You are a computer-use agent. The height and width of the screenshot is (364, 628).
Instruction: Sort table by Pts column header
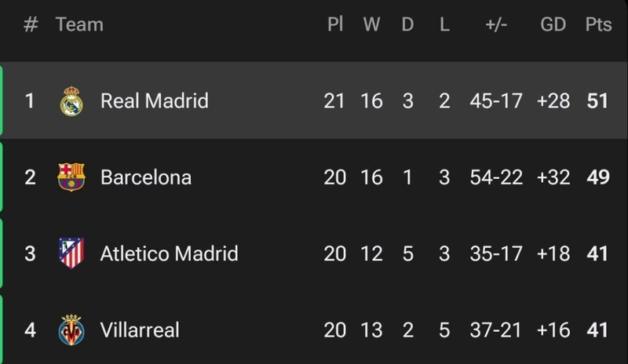[x=598, y=25]
